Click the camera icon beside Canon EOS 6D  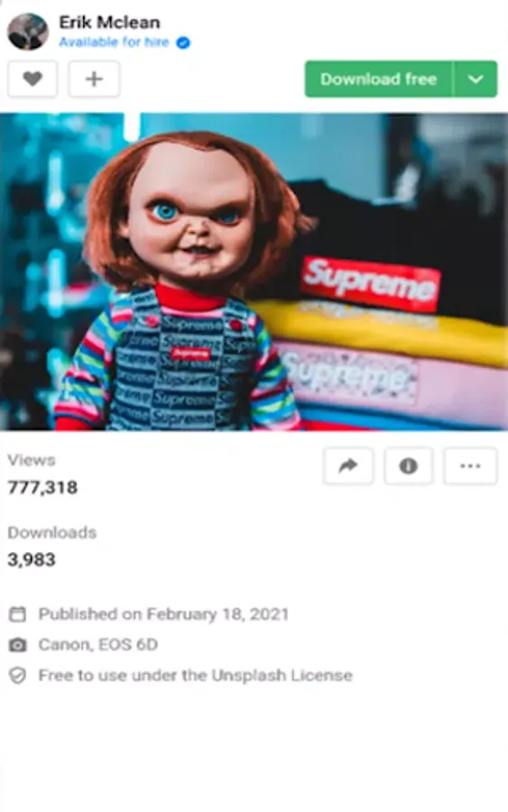[x=18, y=645]
